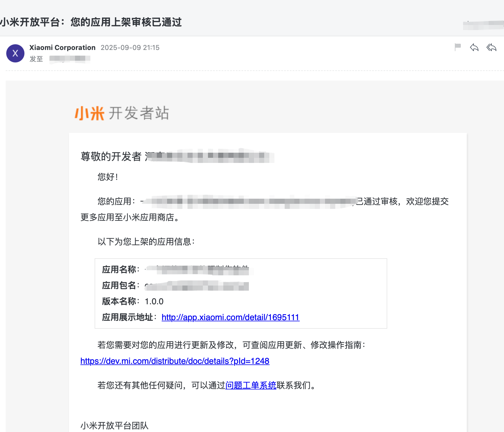This screenshot has width=504, height=432.
Task: Click the flag icon to mark this email
Action: (457, 47)
